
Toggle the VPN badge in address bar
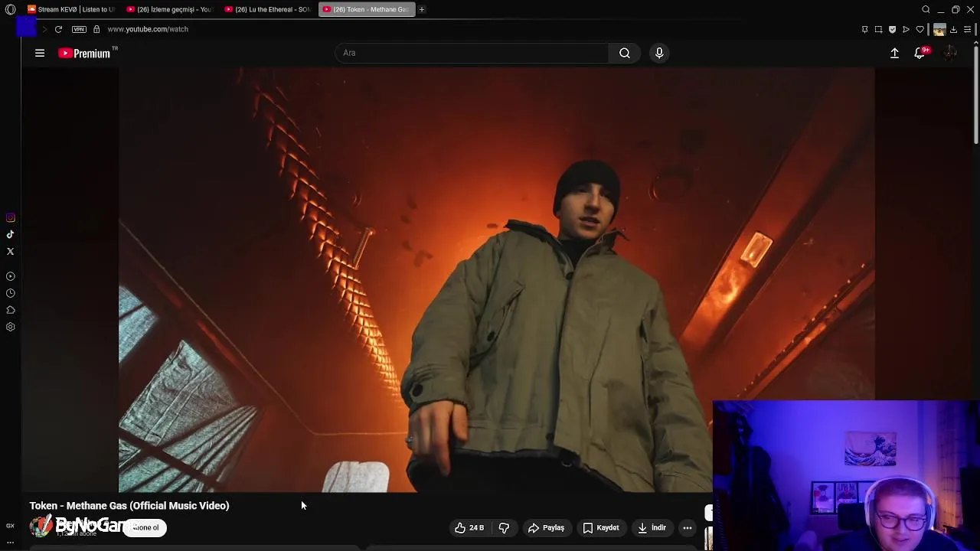79,29
